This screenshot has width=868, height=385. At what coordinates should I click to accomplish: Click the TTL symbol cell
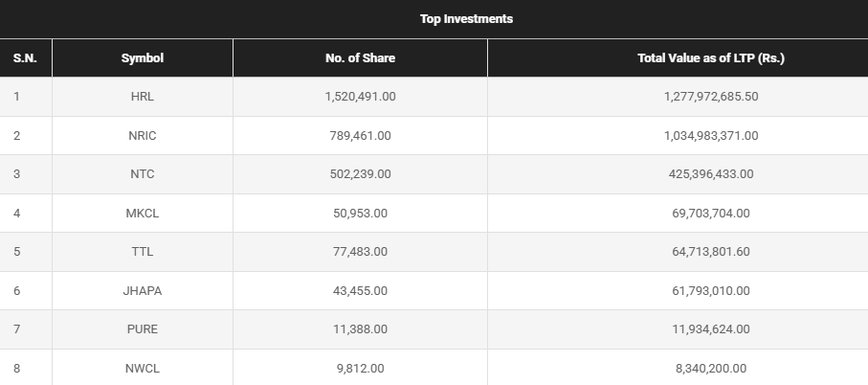[x=143, y=252]
